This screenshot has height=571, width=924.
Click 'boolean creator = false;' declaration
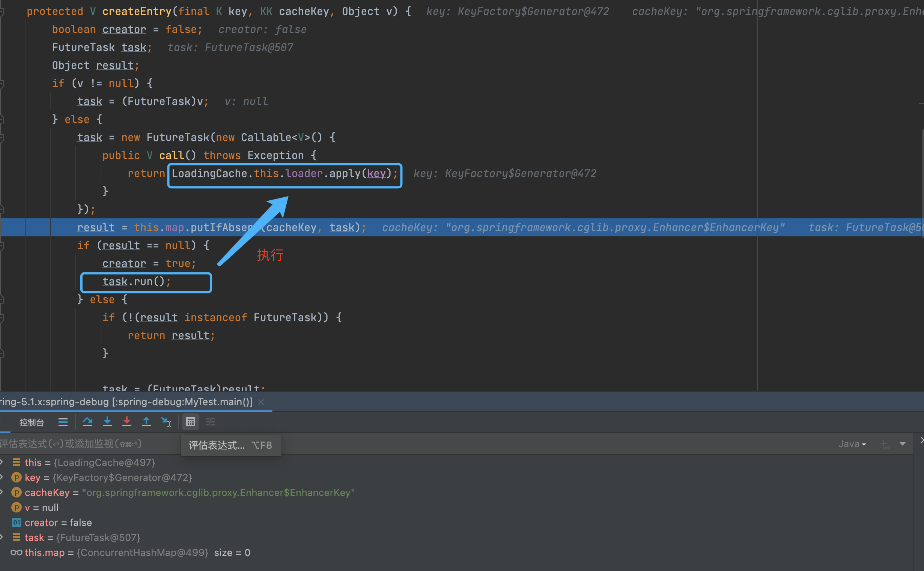pos(127,30)
